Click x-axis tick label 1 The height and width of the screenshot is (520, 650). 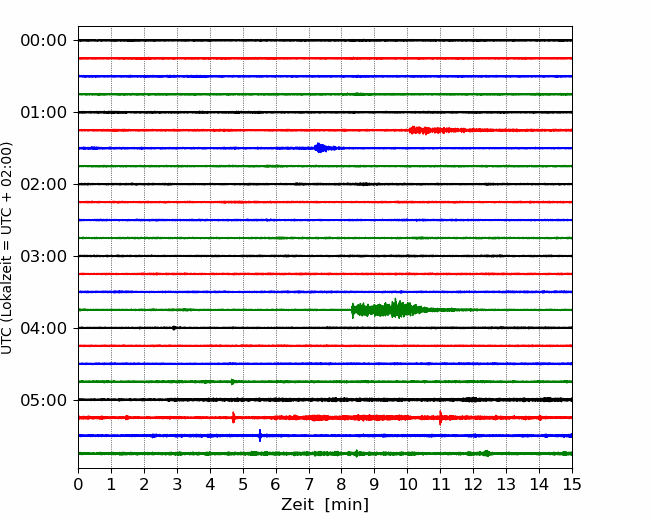(x=111, y=484)
